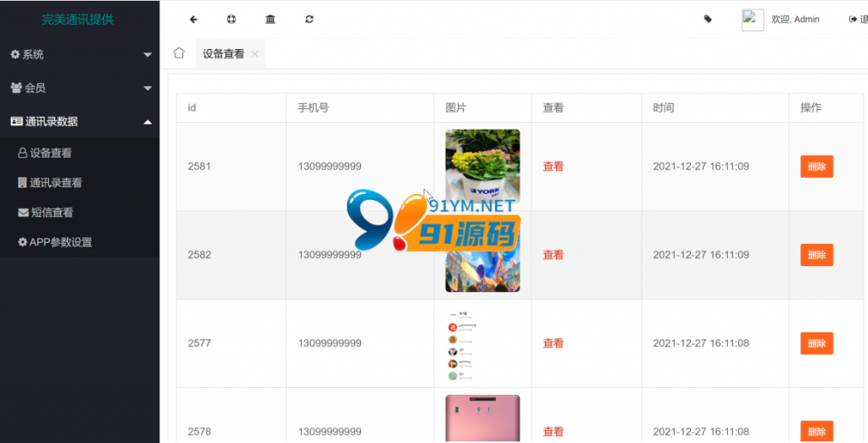The image size is (868, 443).
Task: Close the 设备查看 tab
Action: pos(254,54)
